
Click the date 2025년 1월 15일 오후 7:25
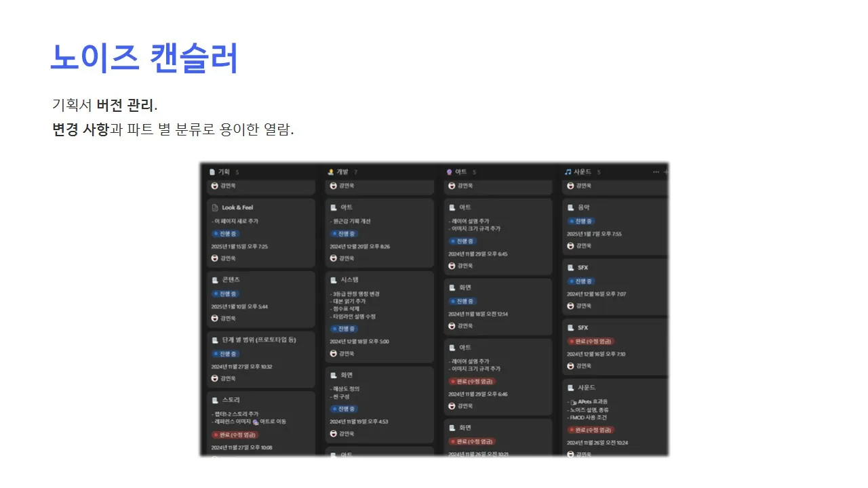pyautogui.click(x=239, y=246)
